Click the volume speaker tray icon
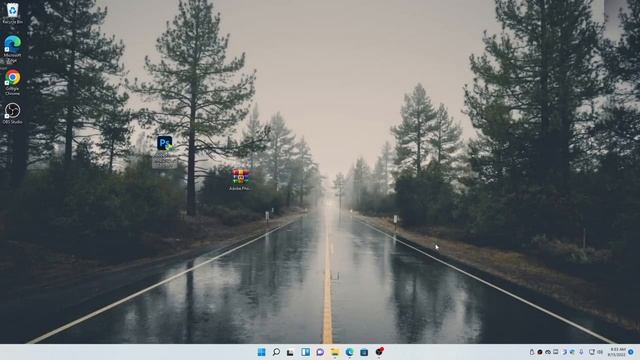This screenshot has height=360, width=640. [x=600, y=352]
